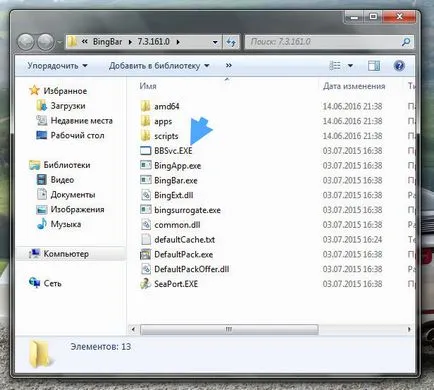Image resolution: width=434 pixels, height=390 pixels.
Task: Select the DefaultPackOffer.dll file icon
Action: pyautogui.click(x=146, y=269)
